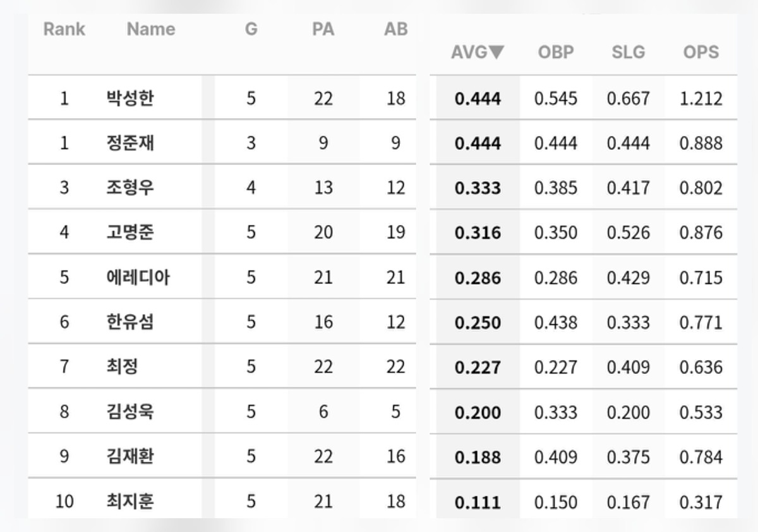Open player 박성한 profile link
758x532 pixels.
point(130,99)
